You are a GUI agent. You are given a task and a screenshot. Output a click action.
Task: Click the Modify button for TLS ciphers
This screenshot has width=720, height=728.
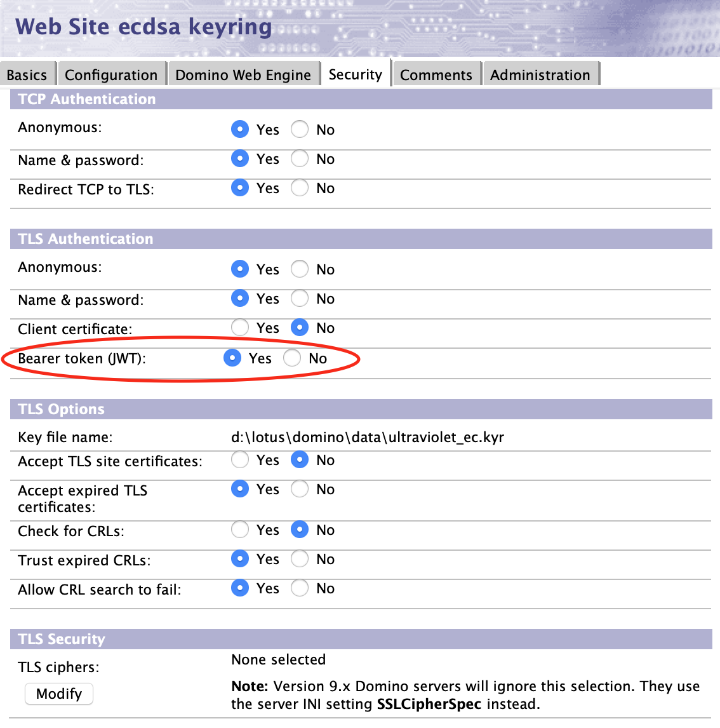(x=59, y=694)
